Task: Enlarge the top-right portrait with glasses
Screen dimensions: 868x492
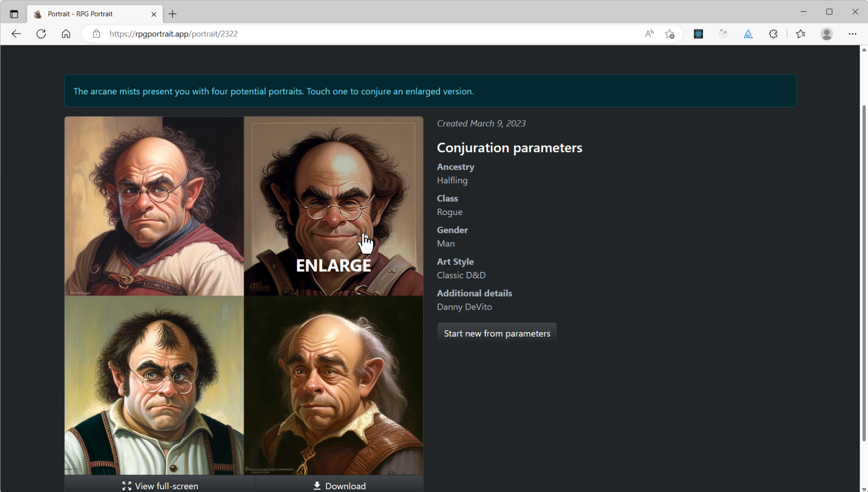Action: [x=333, y=206]
